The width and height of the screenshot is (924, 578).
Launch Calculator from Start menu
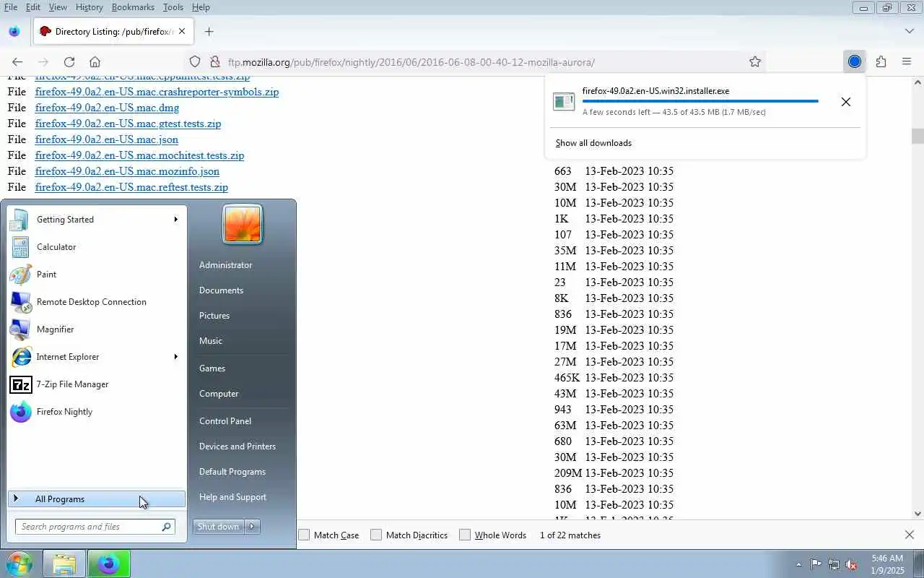click(96, 247)
